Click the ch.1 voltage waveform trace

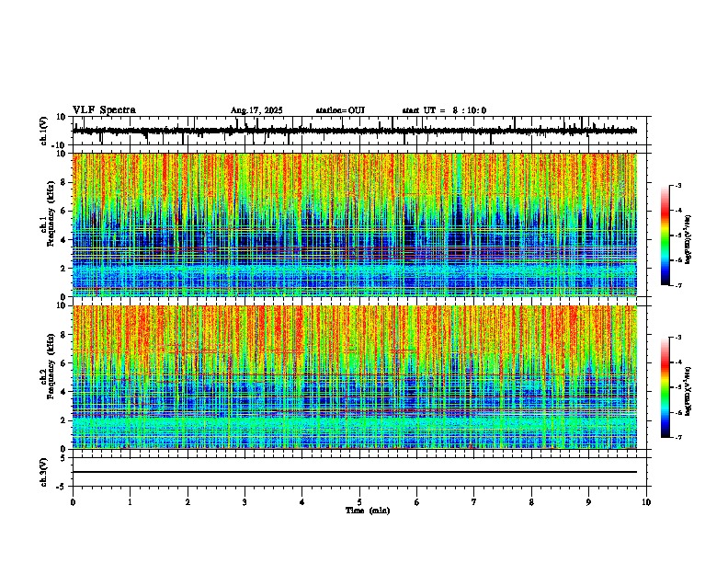point(354,131)
